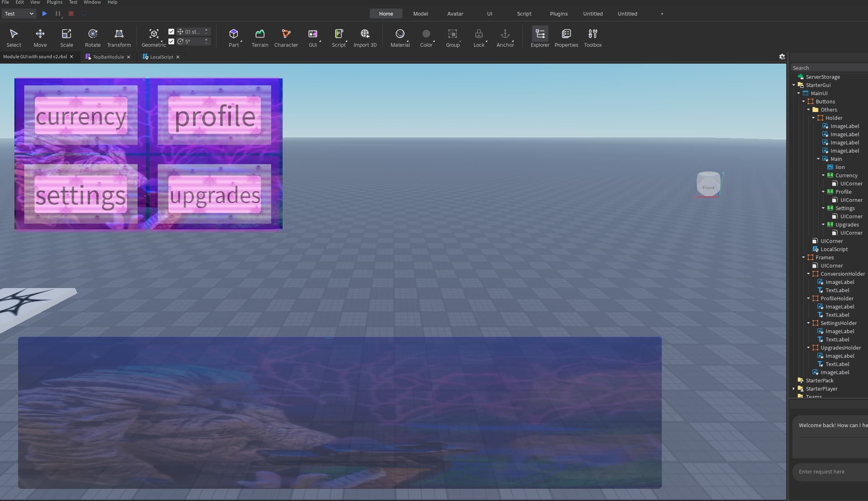Viewport: 868px width, 501px height.
Task: Open the Properties panel
Action: 566,37
